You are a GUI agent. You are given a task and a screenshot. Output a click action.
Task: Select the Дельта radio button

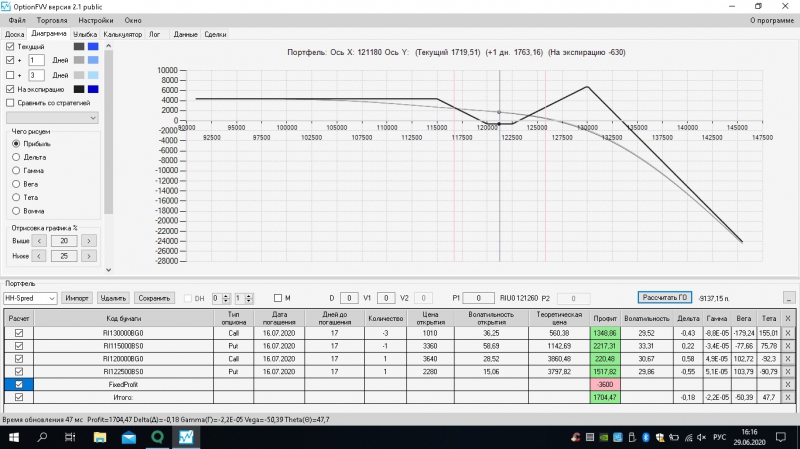click(16, 157)
